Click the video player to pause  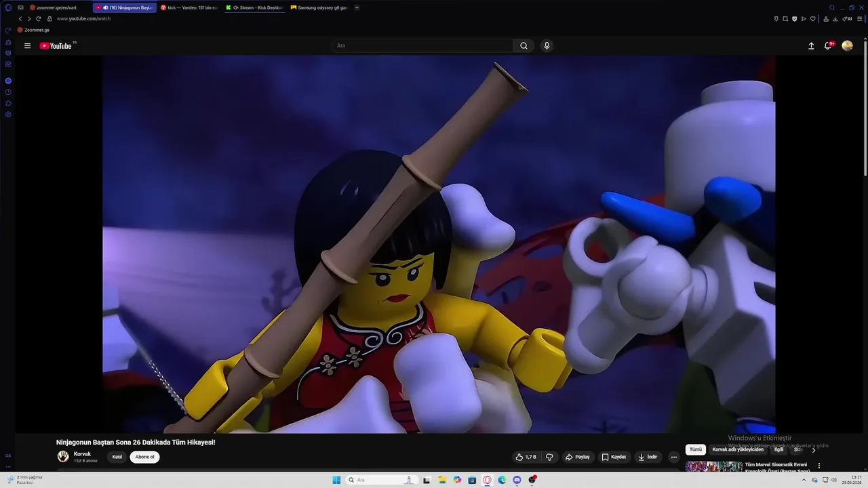pos(439,244)
